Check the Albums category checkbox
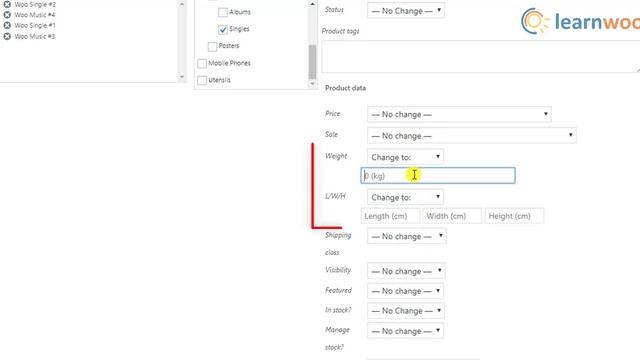This screenshot has height=360, width=640. 223,13
